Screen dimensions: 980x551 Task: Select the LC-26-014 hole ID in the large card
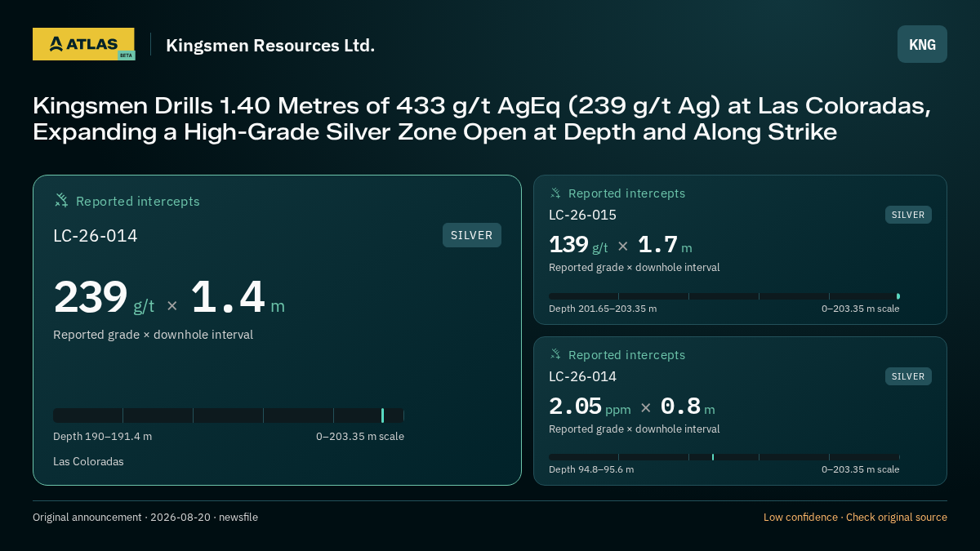(96, 236)
